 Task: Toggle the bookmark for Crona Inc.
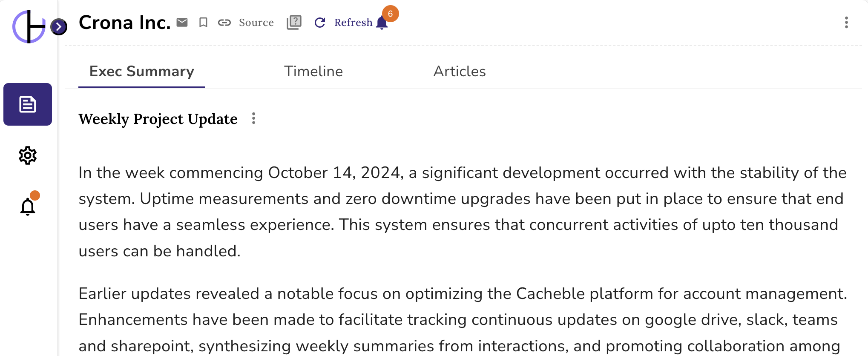coord(203,22)
